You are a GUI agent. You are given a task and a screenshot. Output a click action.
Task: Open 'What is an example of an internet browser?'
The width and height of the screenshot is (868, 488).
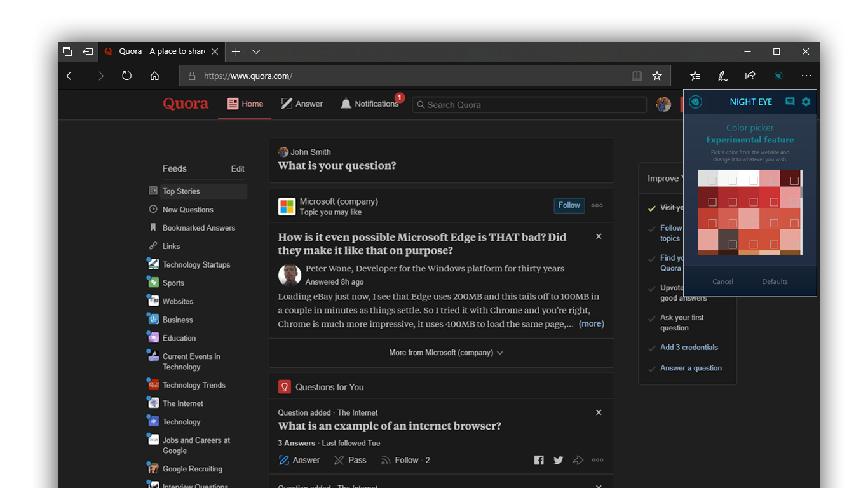pos(390,426)
